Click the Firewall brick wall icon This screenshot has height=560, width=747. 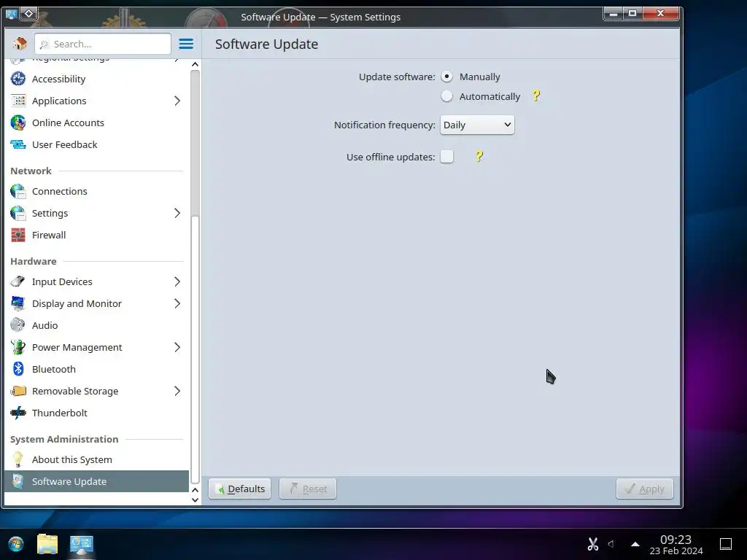(x=18, y=236)
